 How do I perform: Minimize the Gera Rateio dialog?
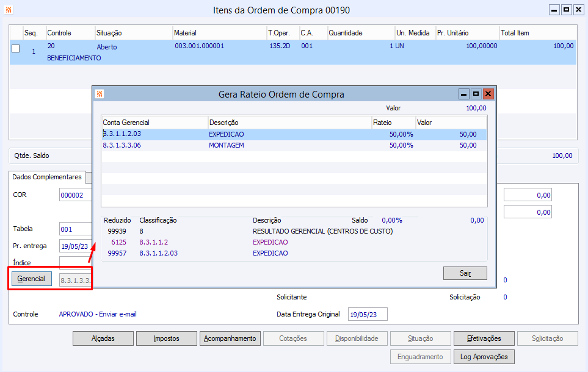(464, 94)
